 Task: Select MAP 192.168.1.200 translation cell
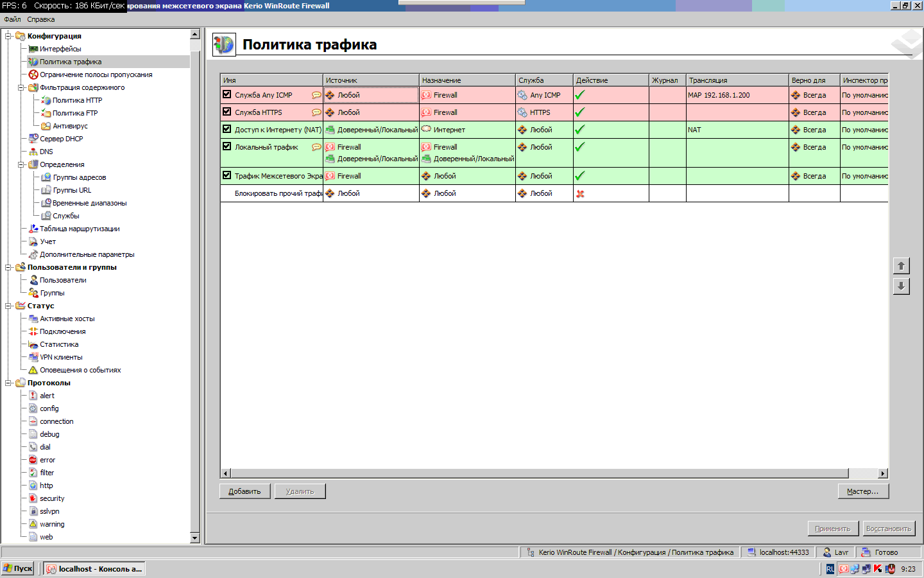point(737,95)
